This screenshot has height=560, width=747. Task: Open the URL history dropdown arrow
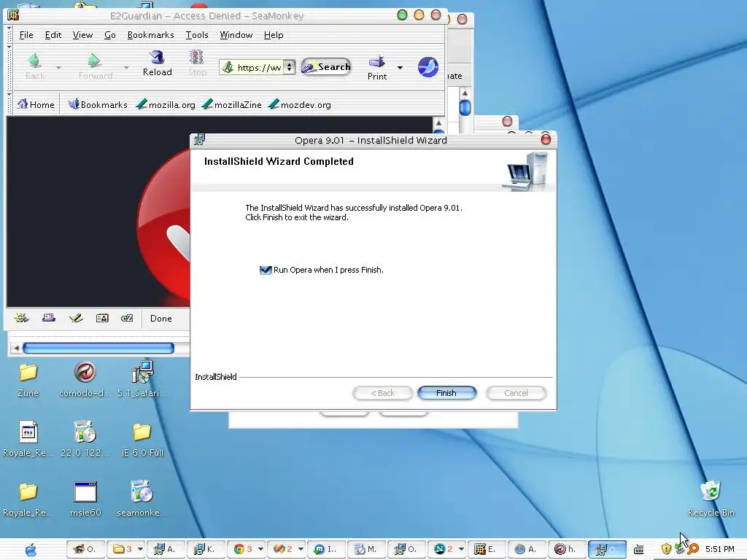(289, 67)
